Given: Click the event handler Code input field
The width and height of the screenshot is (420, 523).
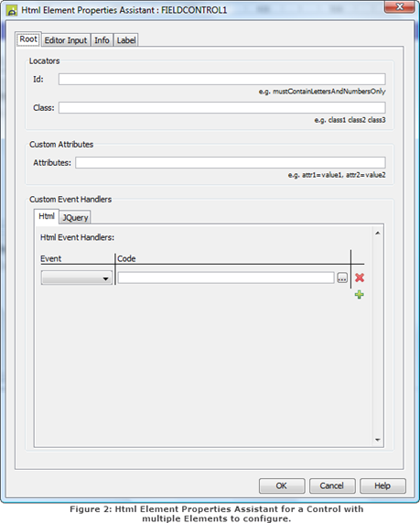Looking at the screenshot, I should 226,278.
